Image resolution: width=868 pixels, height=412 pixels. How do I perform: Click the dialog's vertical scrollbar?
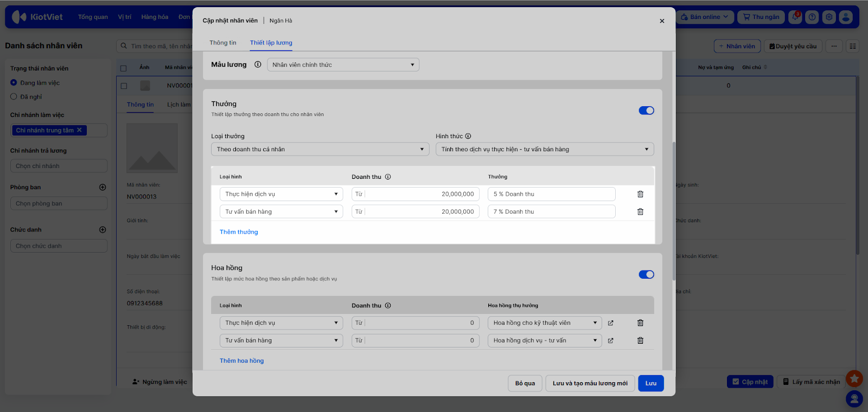[674, 211]
